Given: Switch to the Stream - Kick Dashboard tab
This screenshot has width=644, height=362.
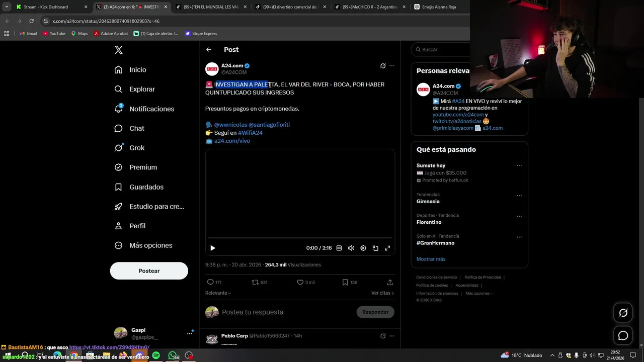Looking at the screenshot, I should (51, 7).
